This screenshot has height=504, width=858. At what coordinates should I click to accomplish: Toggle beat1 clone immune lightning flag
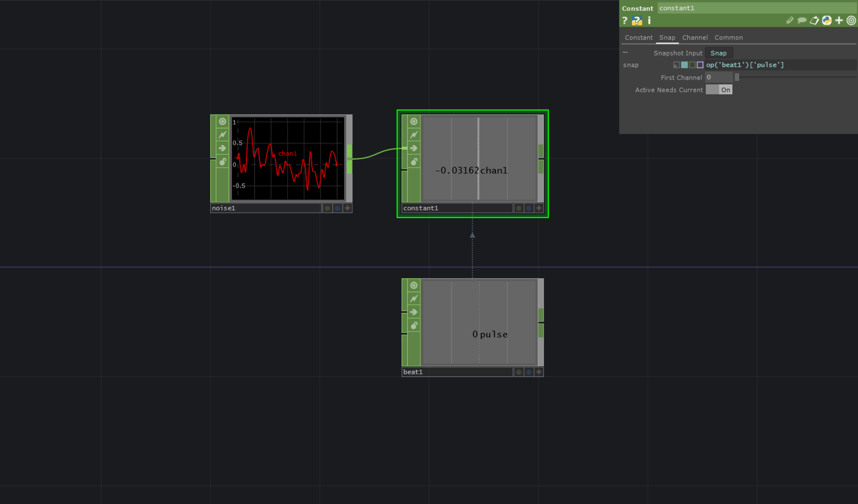pyautogui.click(x=414, y=299)
